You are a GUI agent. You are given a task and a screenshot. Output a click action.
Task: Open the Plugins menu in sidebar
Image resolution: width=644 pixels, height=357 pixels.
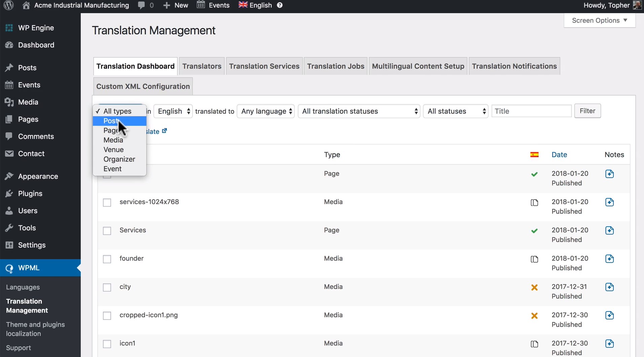30,194
